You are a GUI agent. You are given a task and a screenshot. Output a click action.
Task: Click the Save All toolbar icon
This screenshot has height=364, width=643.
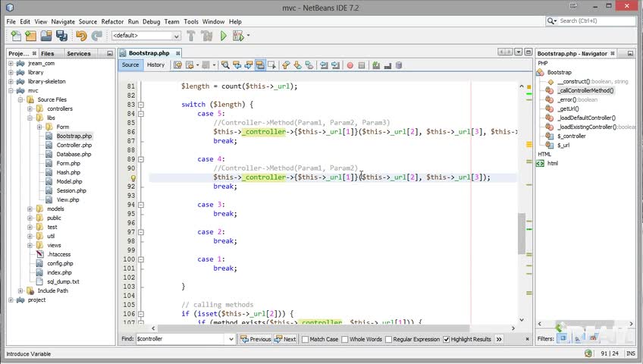61,36
